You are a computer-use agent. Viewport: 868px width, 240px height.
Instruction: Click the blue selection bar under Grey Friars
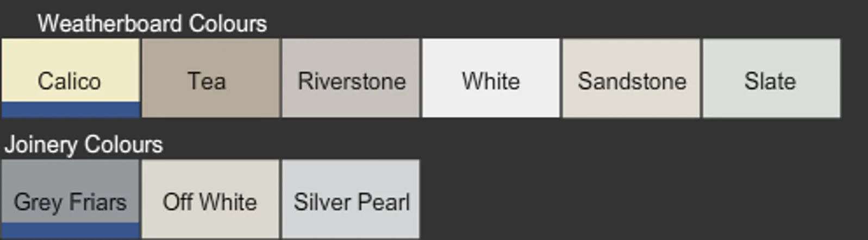pyautogui.click(x=70, y=230)
